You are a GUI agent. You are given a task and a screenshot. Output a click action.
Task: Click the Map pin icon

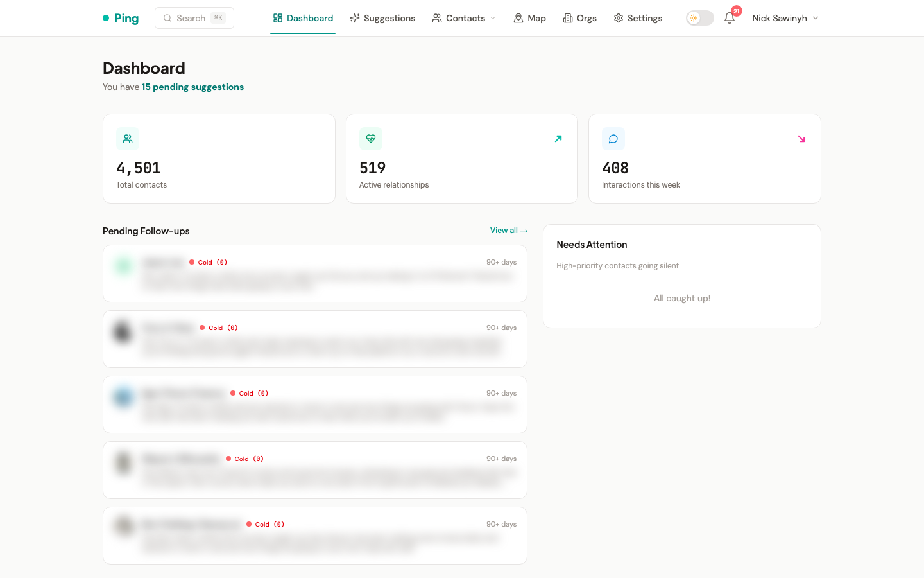point(518,18)
